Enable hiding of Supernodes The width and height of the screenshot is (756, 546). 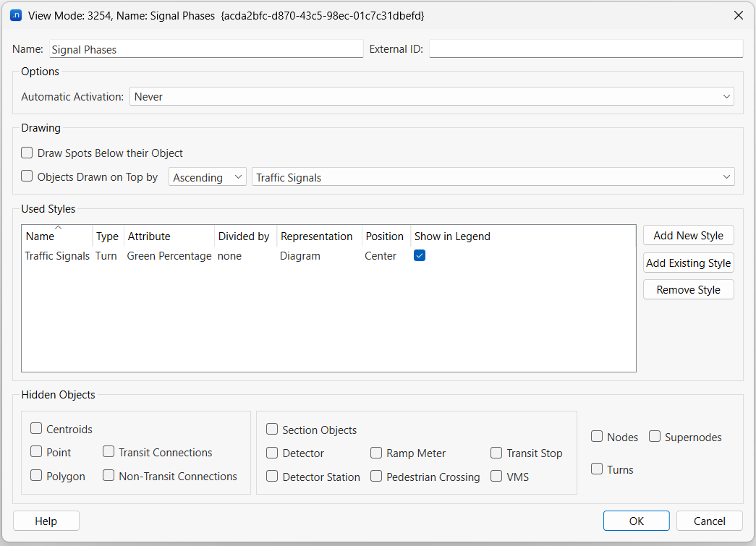pyautogui.click(x=655, y=437)
